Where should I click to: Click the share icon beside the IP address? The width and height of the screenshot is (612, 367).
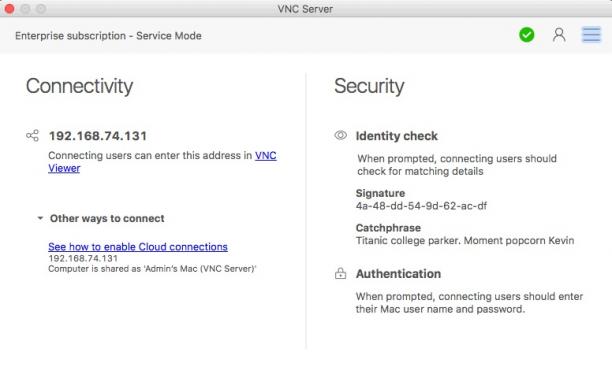coord(32,135)
